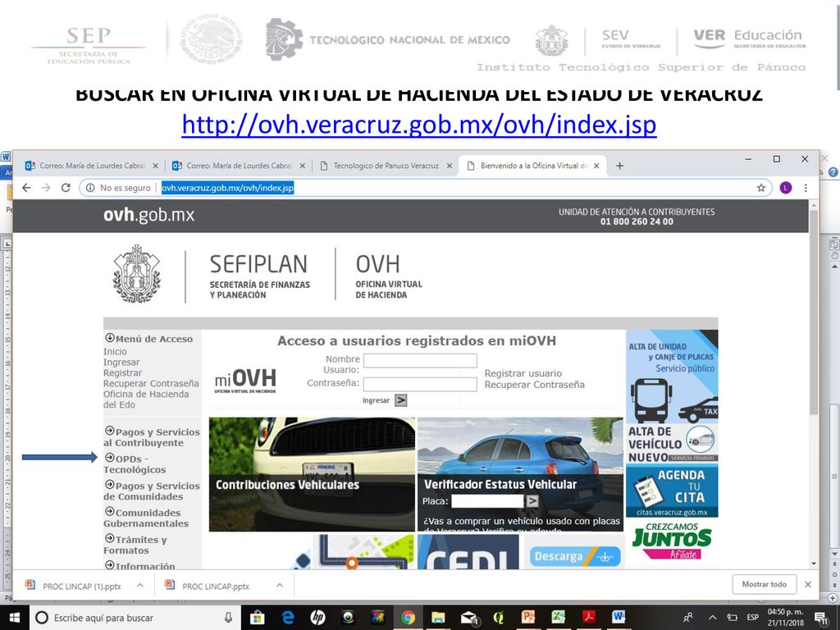Switch to Excel on the taskbar
The image size is (840, 630).
pos(559,618)
